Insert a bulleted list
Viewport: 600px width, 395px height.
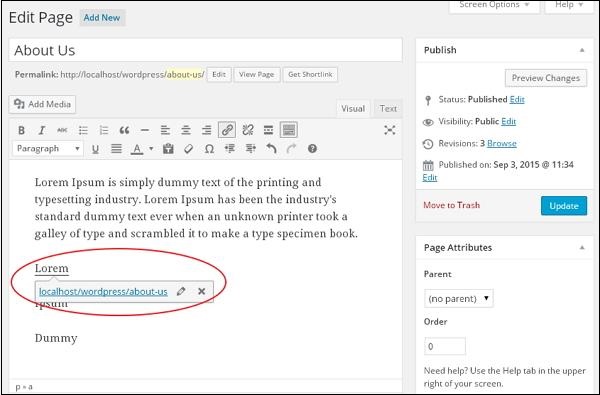point(83,131)
